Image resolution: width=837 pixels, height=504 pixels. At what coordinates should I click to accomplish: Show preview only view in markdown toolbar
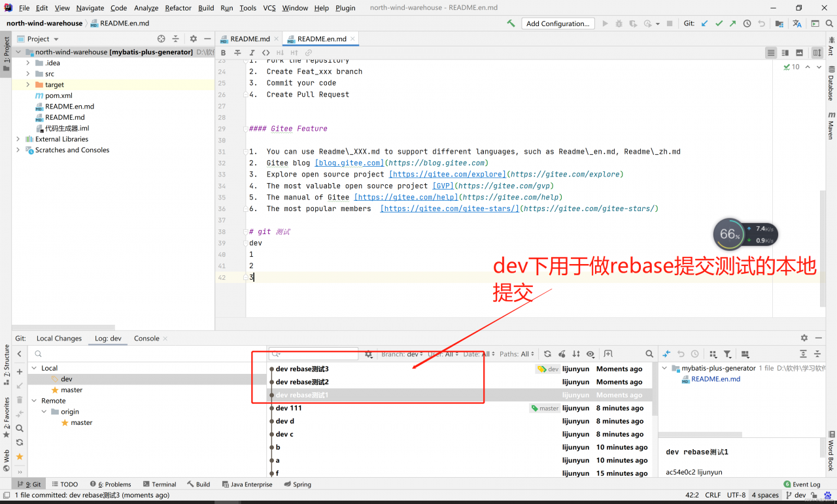[x=800, y=52]
